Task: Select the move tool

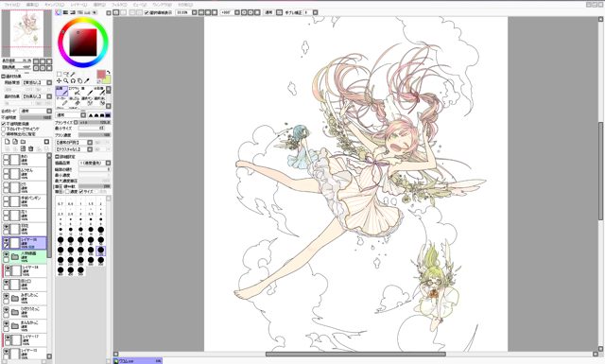Action: pos(59,81)
